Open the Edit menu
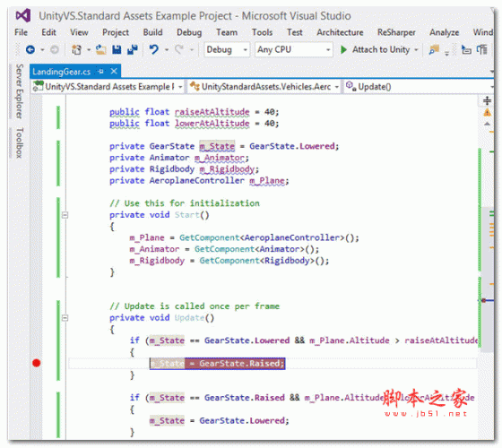Screen dimensions: 502x448 (48, 32)
